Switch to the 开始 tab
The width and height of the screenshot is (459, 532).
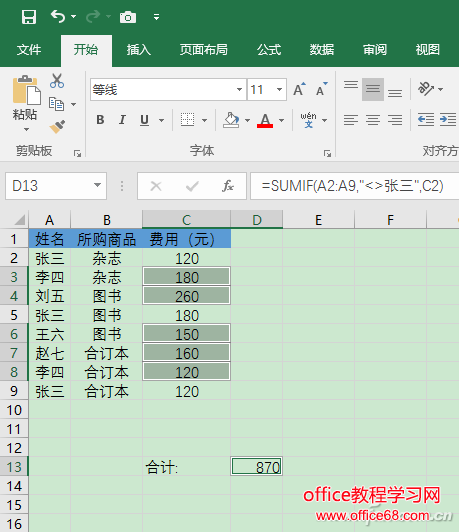coord(86,50)
